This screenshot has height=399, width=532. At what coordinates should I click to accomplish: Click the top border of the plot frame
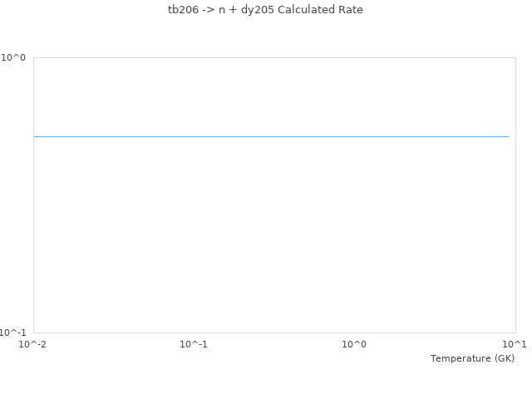274,57
